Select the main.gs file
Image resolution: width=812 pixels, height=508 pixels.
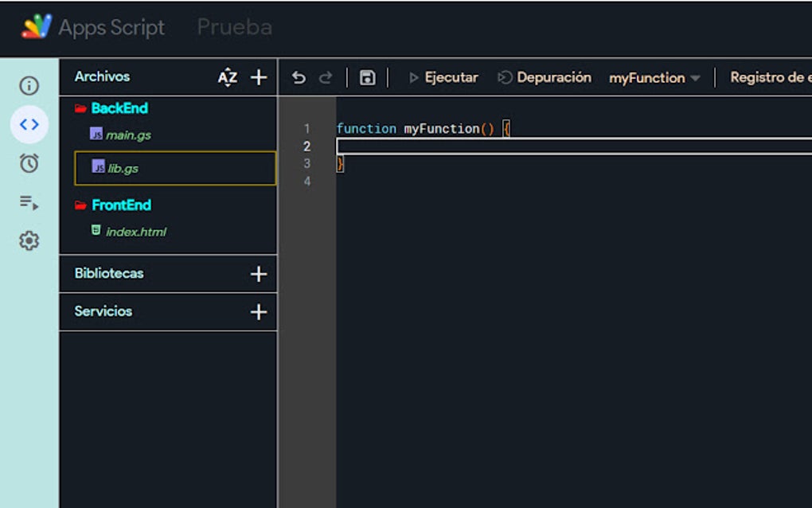[x=130, y=135]
